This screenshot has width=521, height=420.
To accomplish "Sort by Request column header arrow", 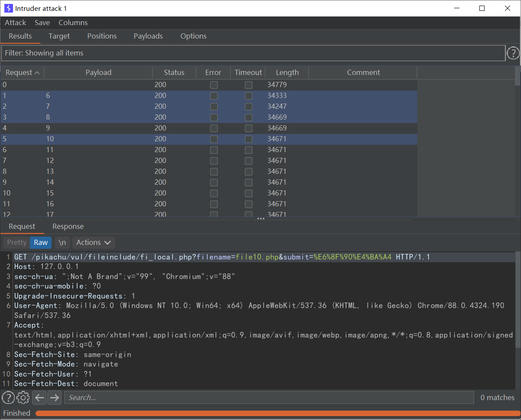I will pos(37,73).
